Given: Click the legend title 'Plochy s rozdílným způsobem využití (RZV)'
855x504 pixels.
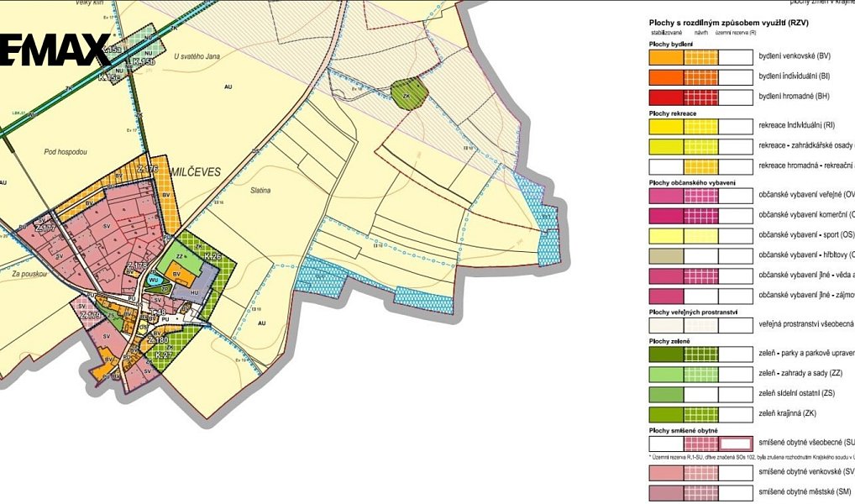Looking at the screenshot, I should point(728,23).
